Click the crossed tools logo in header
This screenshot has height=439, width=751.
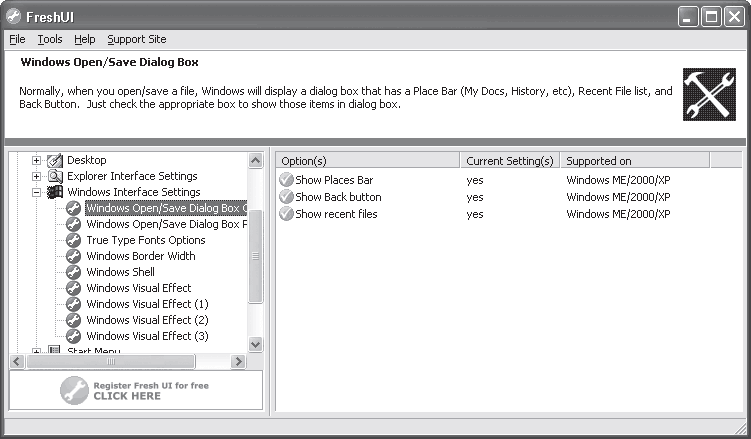pos(709,94)
